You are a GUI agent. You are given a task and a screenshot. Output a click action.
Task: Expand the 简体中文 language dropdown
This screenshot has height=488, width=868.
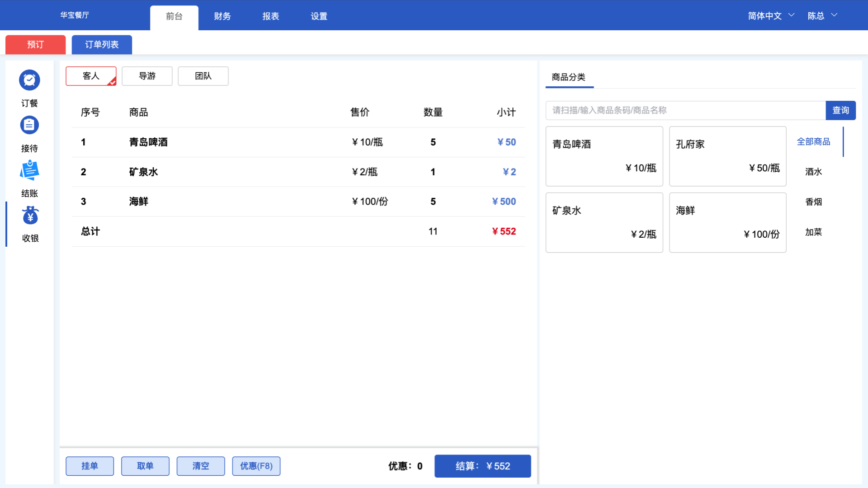point(771,16)
